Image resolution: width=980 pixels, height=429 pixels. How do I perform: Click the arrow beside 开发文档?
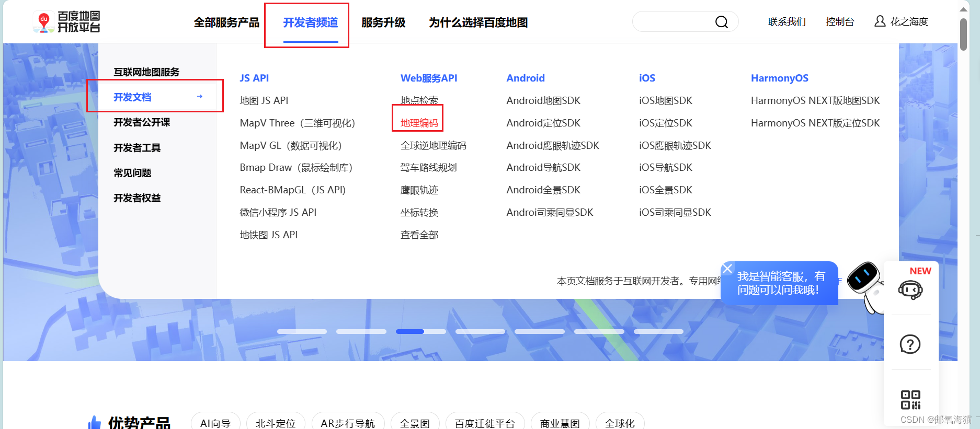[x=199, y=97]
